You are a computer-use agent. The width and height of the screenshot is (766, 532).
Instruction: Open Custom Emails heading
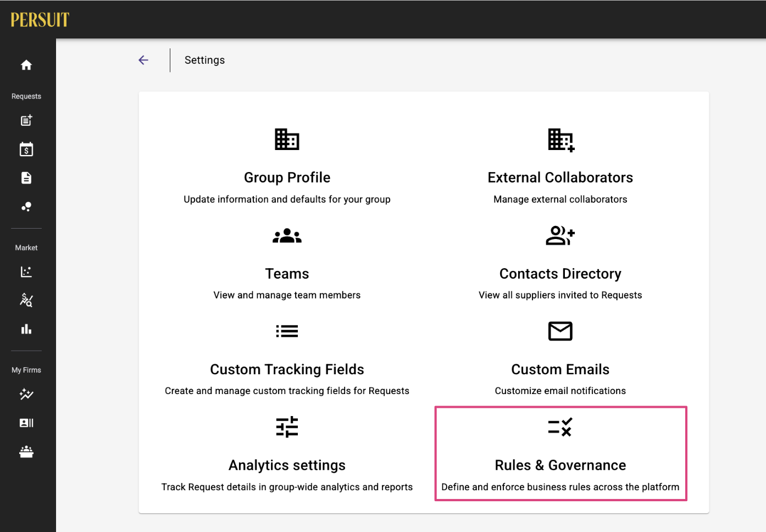560,369
